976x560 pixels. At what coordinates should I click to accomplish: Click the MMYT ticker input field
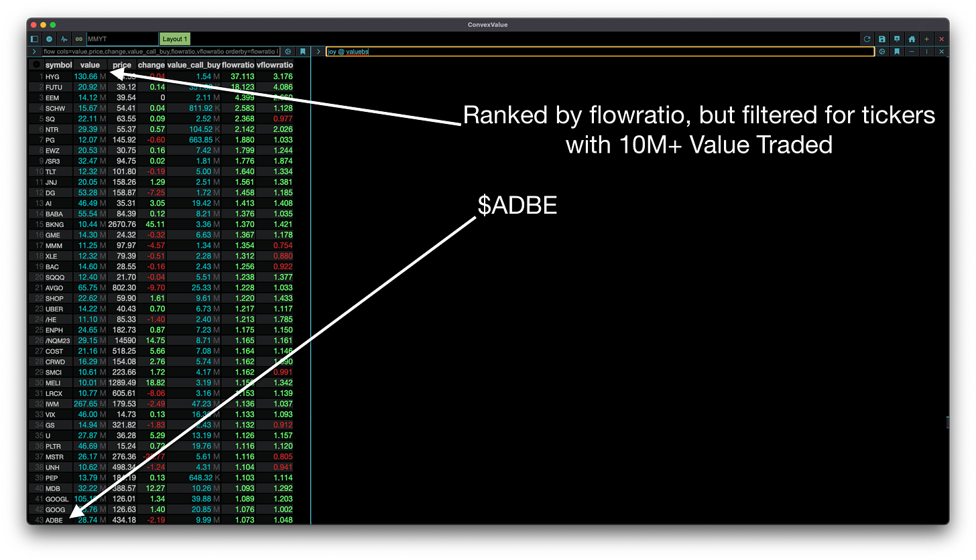(121, 40)
